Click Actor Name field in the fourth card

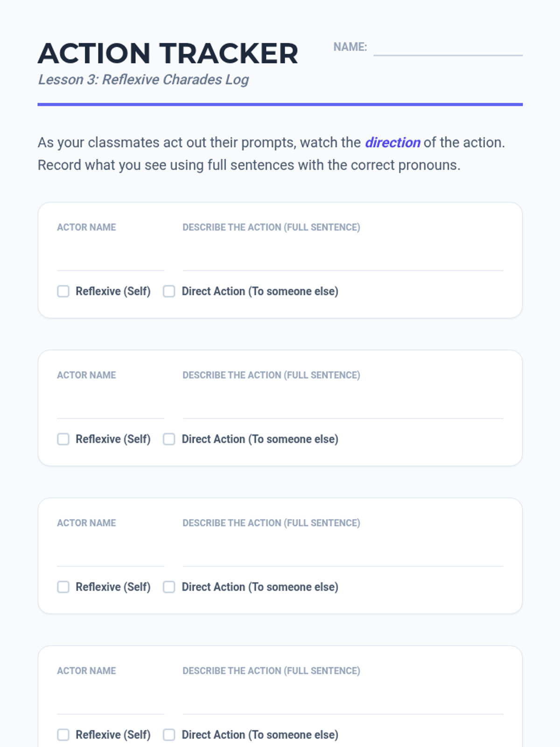tap(110, 702)
